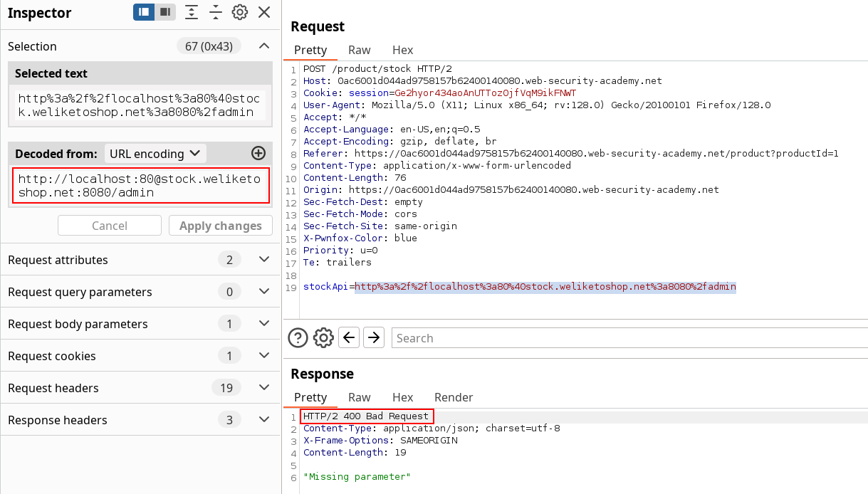Click the search help question icon

tap(298, 337)
